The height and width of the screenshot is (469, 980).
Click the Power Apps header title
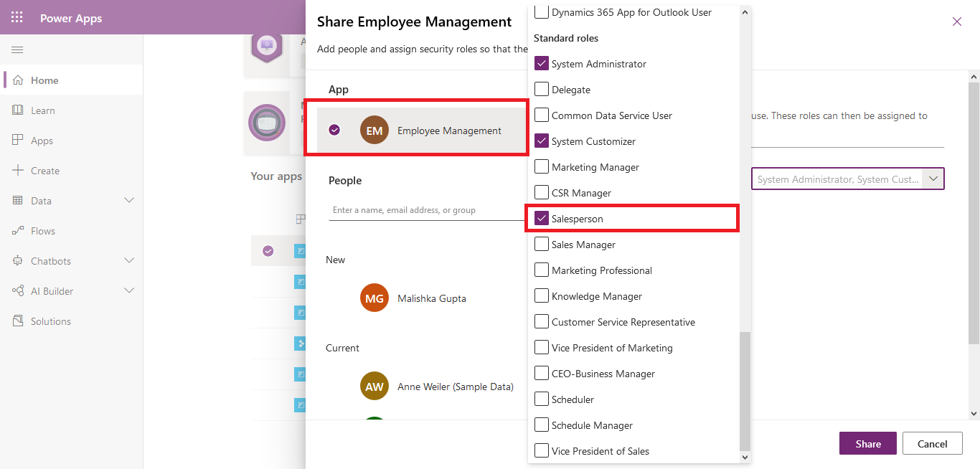coord(71,18)
